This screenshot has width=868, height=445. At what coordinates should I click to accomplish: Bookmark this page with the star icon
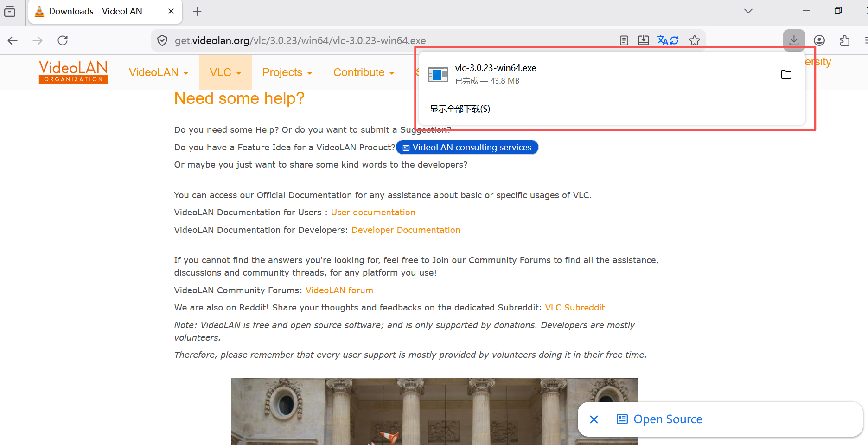[694, 41]
